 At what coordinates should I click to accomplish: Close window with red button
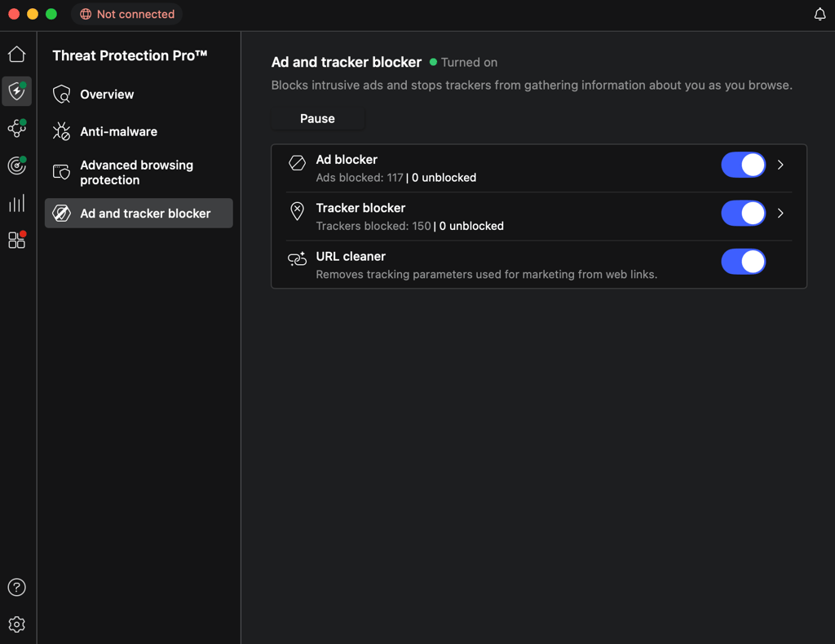coord(15,15)
